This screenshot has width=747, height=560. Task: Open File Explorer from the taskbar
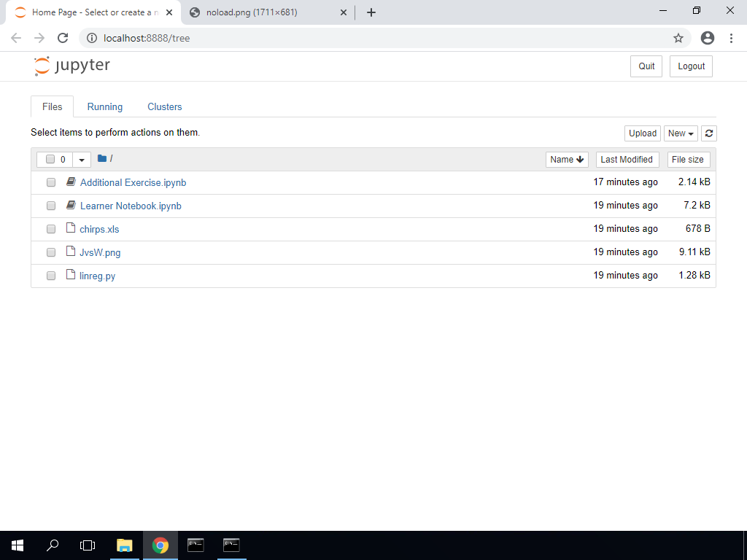125,545
